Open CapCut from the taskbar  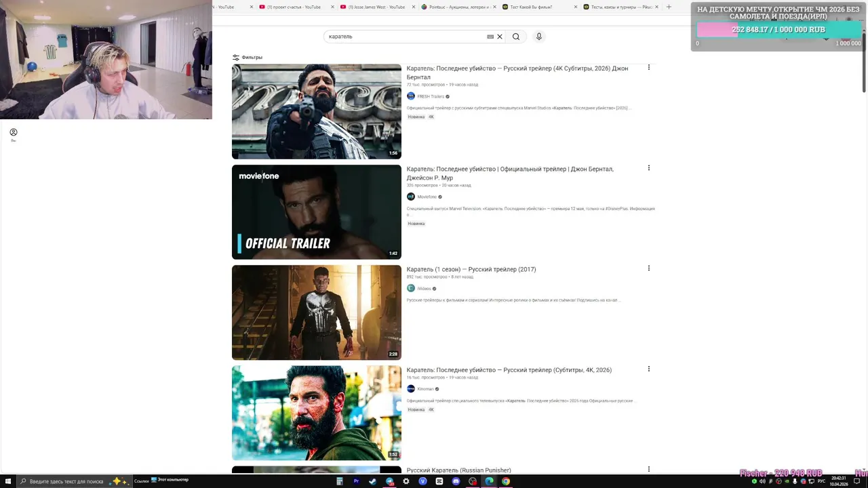pyautogui.click(x=439, y=481)
